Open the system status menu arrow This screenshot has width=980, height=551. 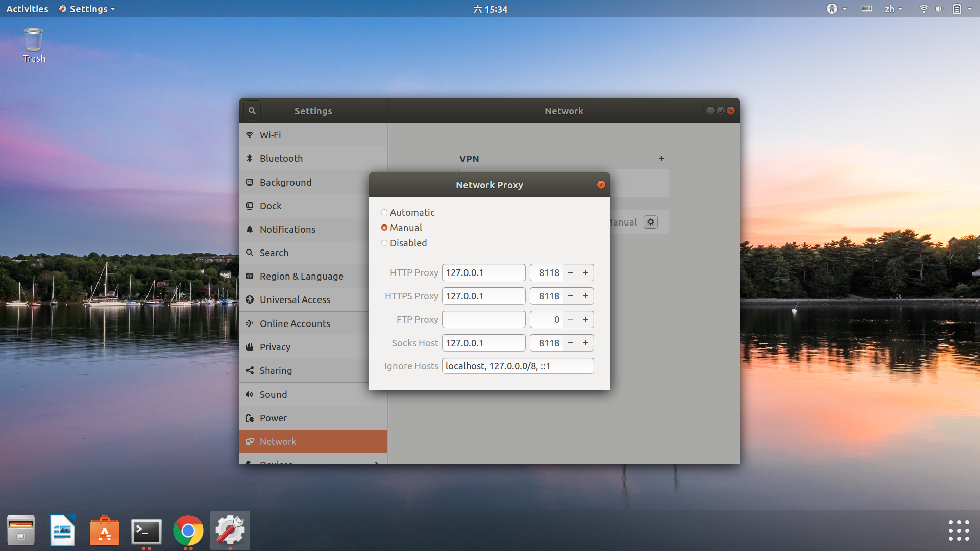(970, 9)
